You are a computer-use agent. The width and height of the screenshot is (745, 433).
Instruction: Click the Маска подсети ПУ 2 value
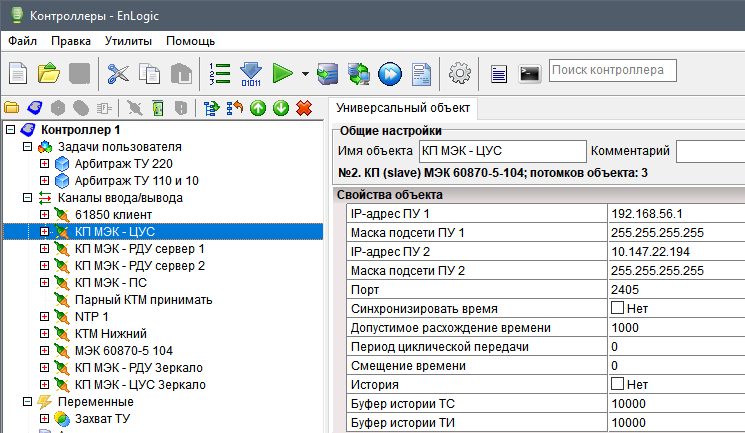click(677, 271)
